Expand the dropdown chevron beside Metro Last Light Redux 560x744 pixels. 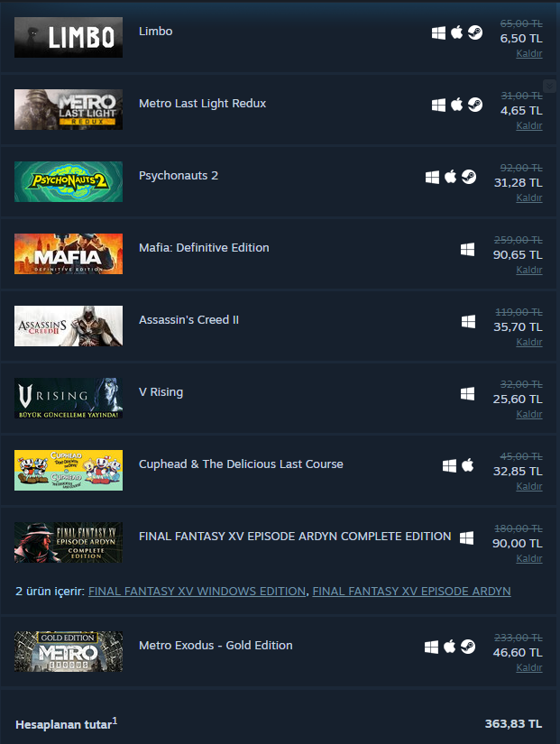549,86
